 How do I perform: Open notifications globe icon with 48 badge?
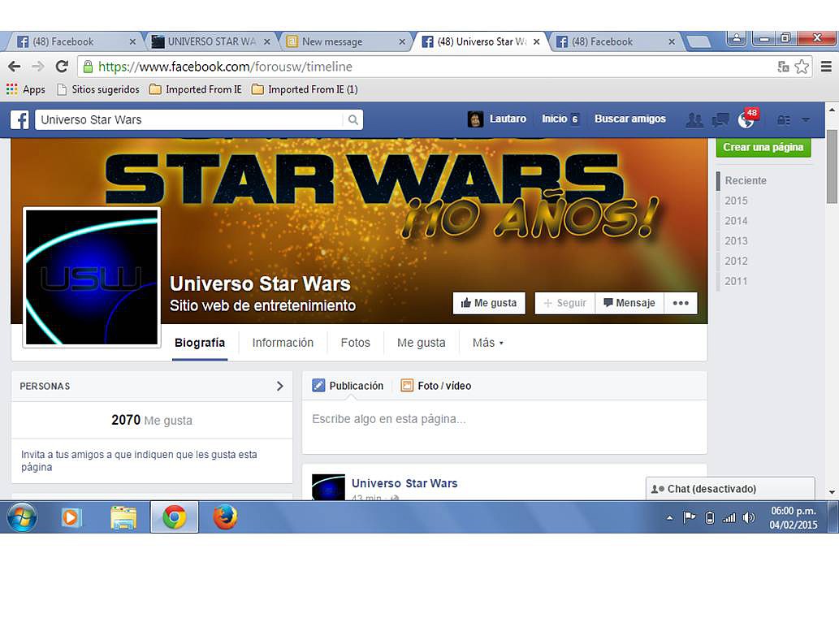click(747, 119)
